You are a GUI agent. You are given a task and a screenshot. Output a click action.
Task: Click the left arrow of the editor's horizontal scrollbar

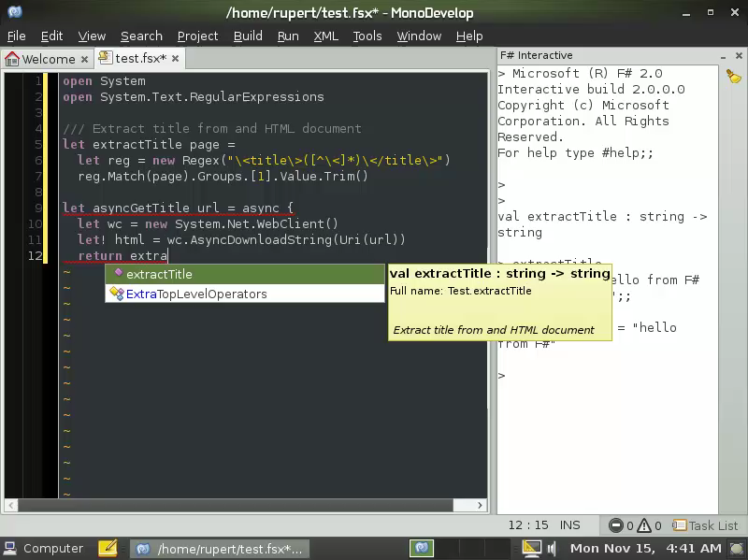point(11,505)
